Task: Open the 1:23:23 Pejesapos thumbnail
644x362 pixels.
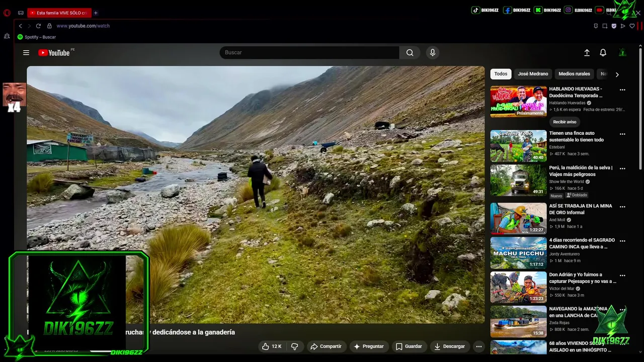Action: pos(518,287)
